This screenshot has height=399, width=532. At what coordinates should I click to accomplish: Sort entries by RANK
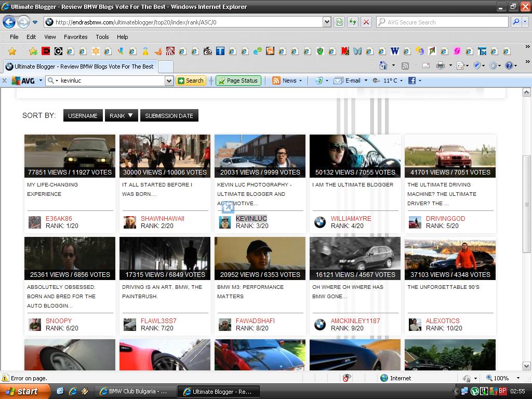click(x=121, y=116)
